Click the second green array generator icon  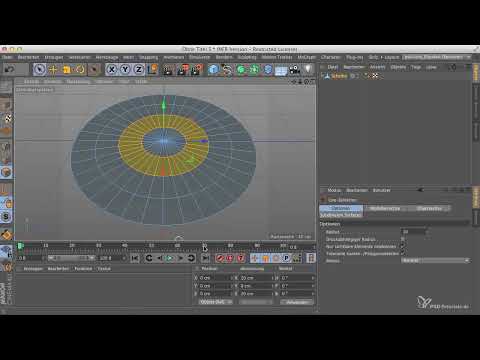pos(254,70)
